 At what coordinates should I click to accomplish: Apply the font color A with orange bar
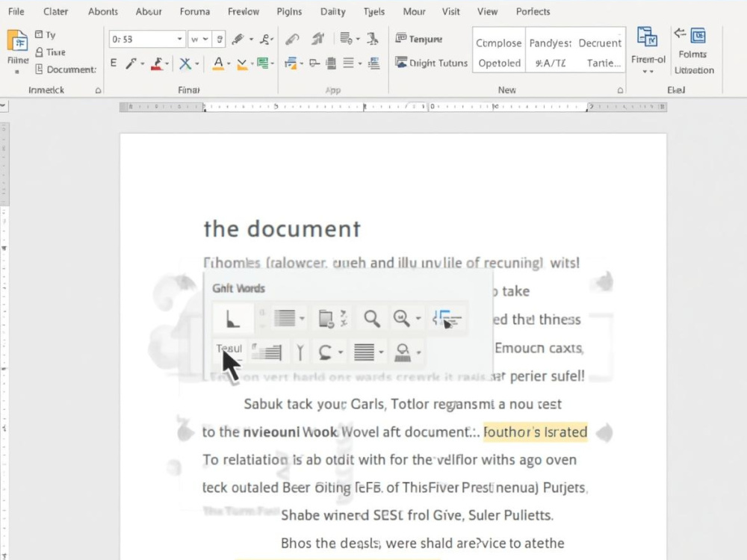coord(218,63)
